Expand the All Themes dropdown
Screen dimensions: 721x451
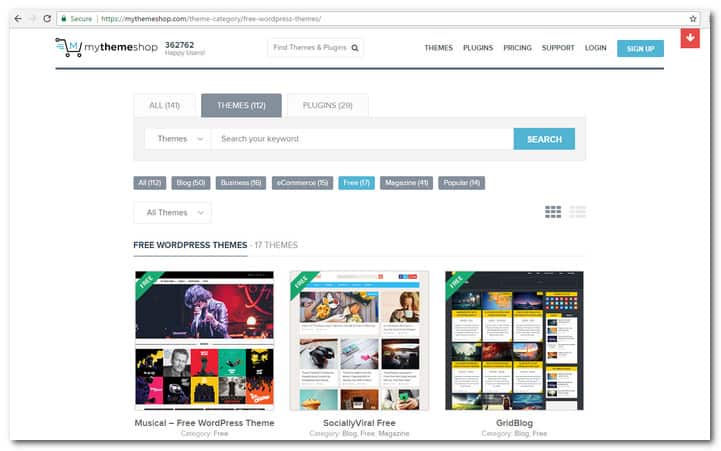(172, 213)
